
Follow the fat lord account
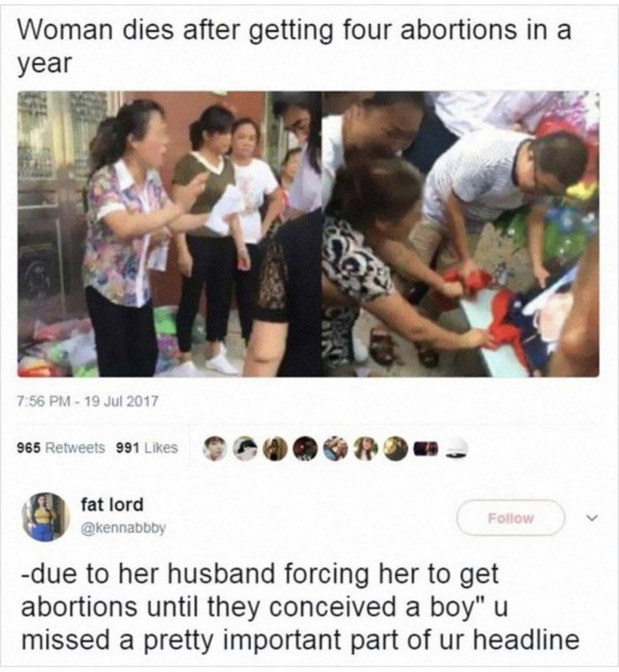click(511, 518)
